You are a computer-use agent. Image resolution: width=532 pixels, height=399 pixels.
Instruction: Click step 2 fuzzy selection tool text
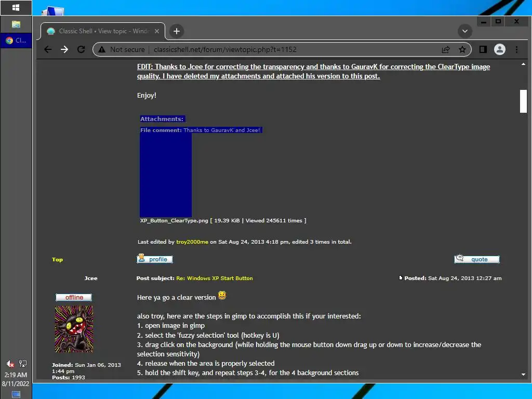coord(208,335)
